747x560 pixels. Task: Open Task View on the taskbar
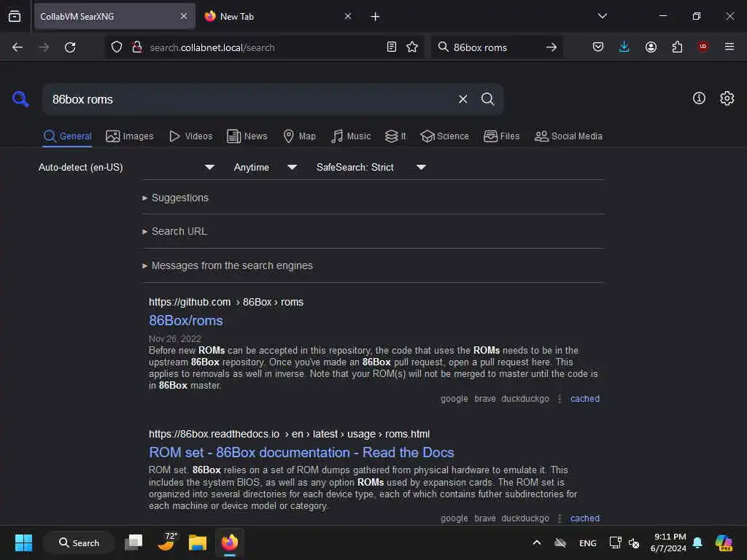tap(133, 542)
